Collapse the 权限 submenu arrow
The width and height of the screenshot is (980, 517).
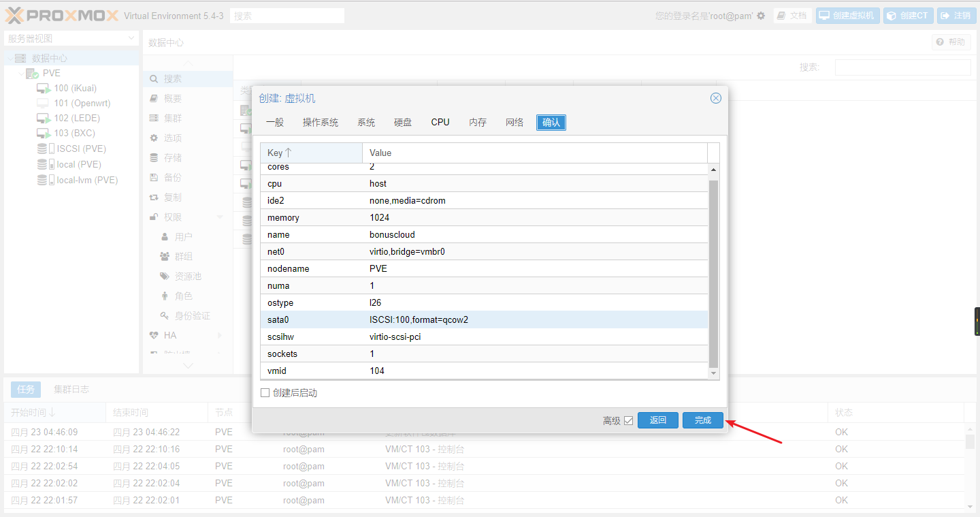coord(220,217)
